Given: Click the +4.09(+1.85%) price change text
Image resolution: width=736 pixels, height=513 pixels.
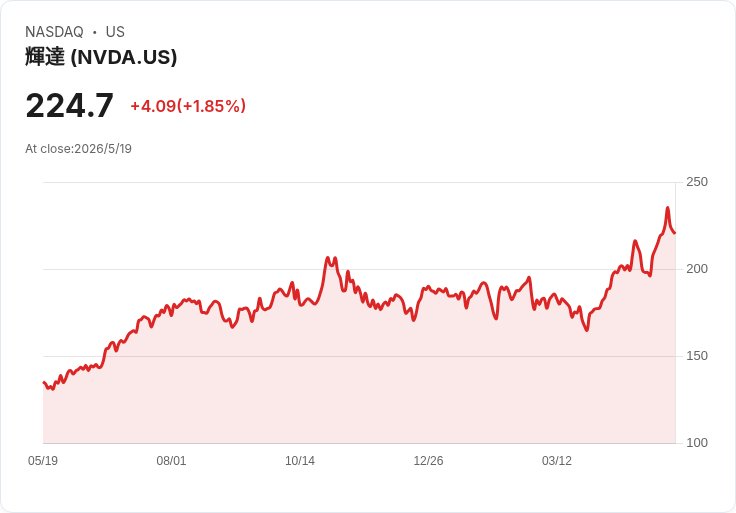Looking at the screenshot, I should click(188, 106).
